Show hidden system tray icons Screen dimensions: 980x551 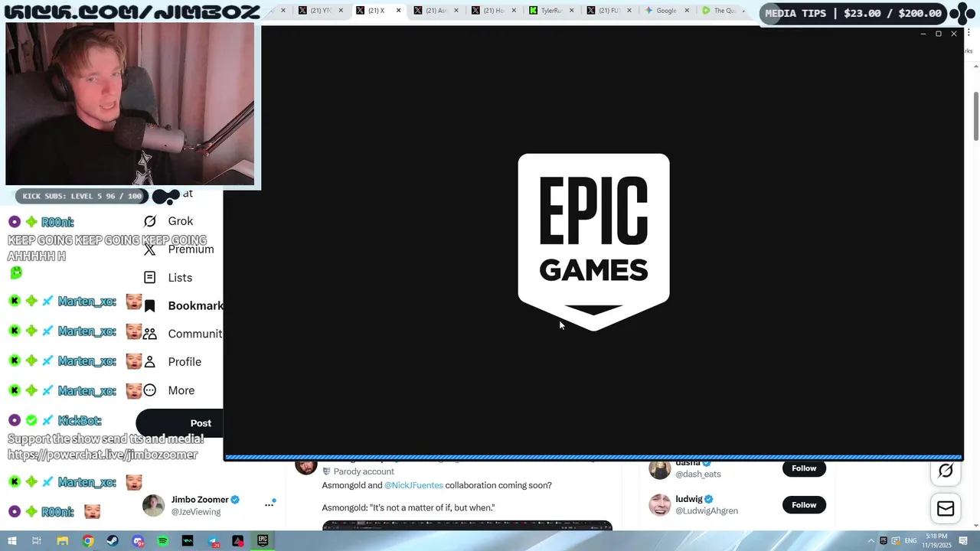point(871,541)
